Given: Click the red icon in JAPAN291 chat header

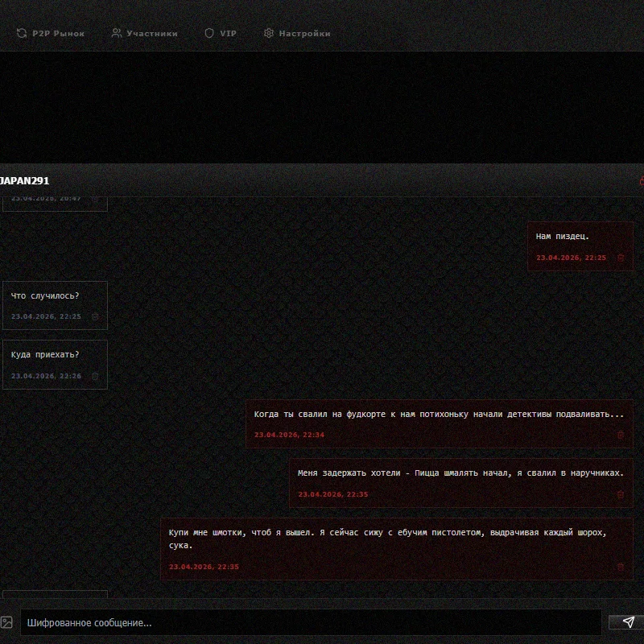Looking at the screenshot, I should pos(641,181).
